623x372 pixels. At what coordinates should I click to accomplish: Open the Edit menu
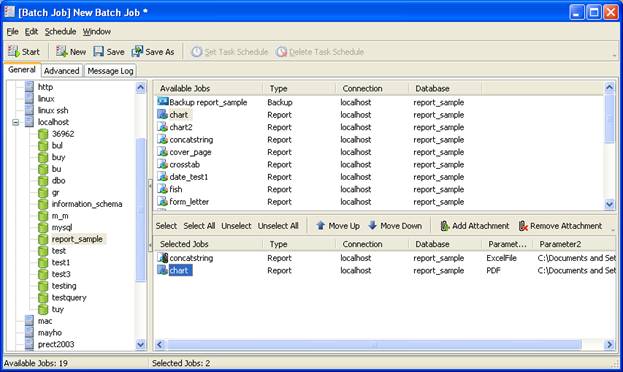[x=31, y=31]
